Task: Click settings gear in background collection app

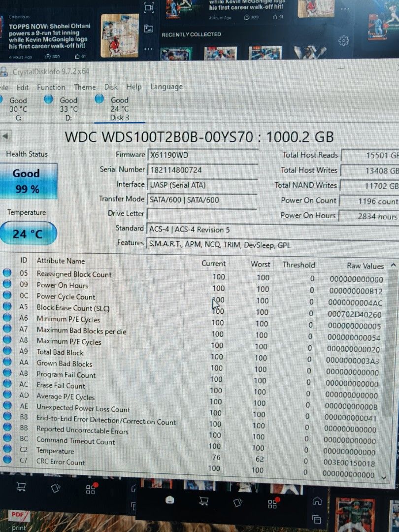Action: coord(343,41)
